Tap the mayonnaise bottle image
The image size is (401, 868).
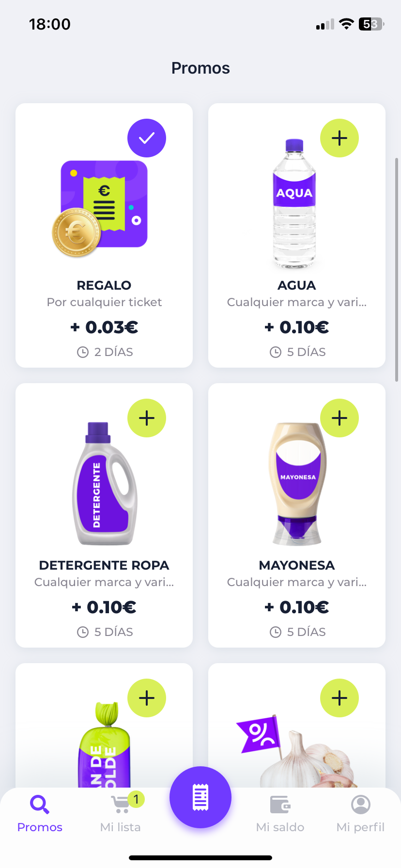pyautogui.click(x=297, y=484)
